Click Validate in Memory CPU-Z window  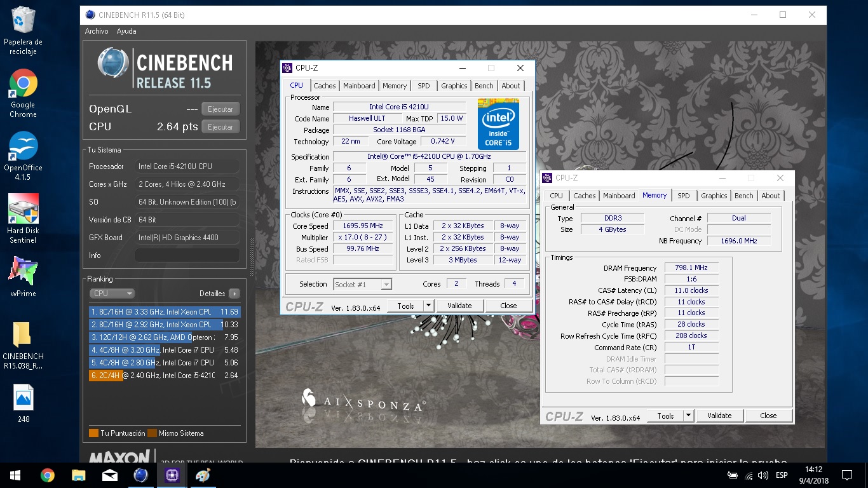[719, 416]
